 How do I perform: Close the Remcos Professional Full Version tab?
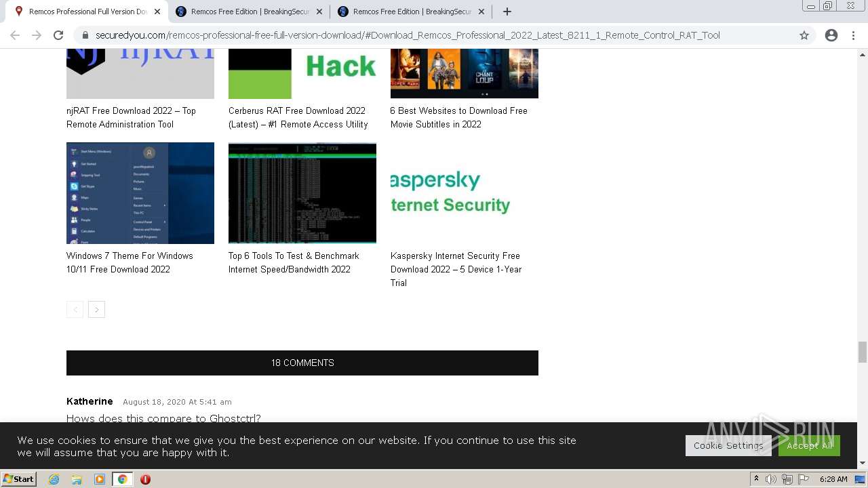[x=157, y=12]
